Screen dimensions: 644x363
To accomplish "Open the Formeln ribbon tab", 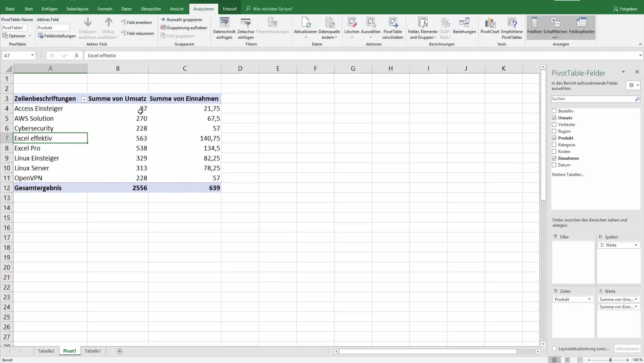I will pyautogui.click(x=105, y=9).
